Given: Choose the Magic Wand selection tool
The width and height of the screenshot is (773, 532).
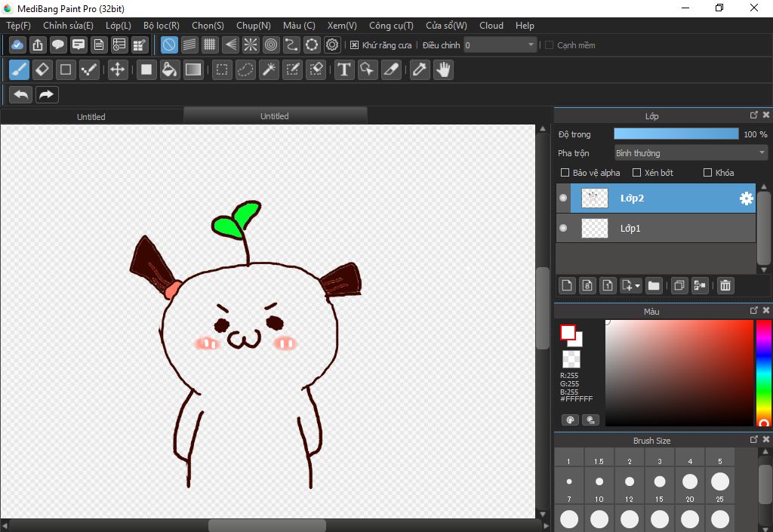Looking at the screenshot, I should click(269, 70).
